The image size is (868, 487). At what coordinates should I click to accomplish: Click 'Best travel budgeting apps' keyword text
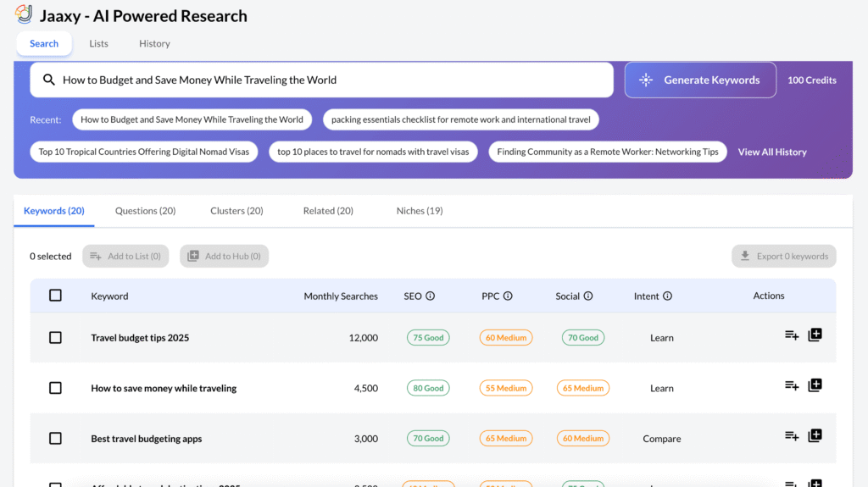point(146,439)
